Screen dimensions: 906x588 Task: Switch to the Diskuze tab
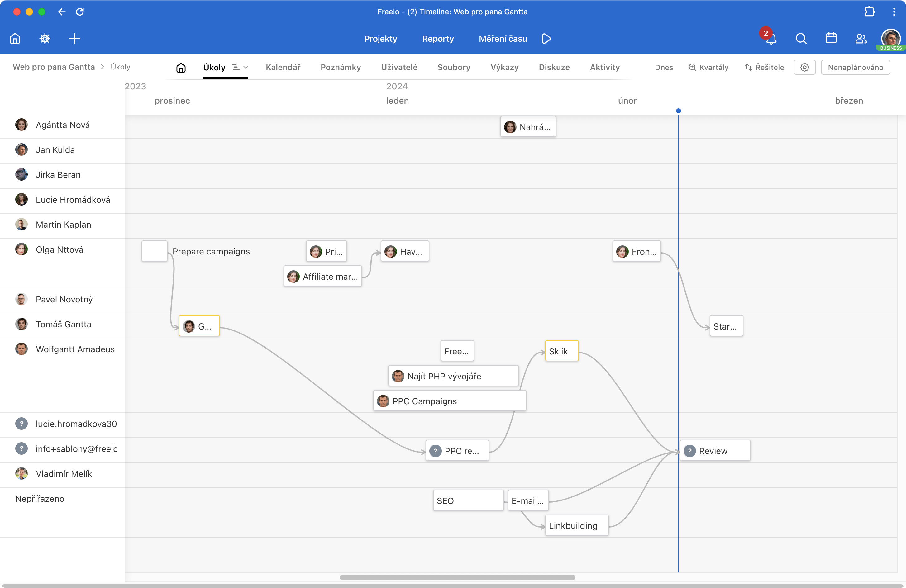point(554,67)
